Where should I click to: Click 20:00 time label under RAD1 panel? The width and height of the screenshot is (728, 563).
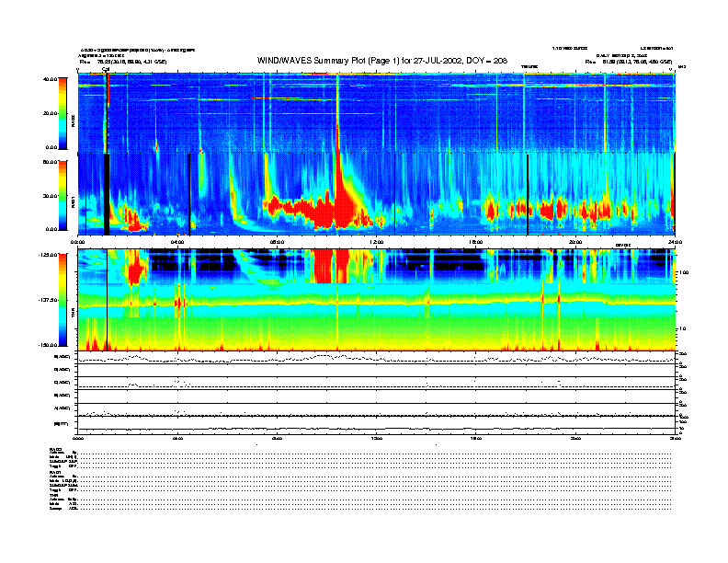pyautogui.click(x=575, y=242)
